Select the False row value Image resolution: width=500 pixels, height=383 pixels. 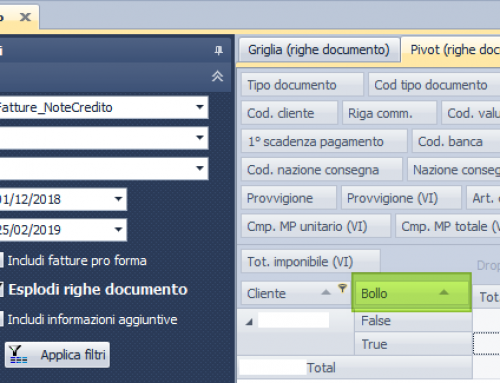pos(413,320)
